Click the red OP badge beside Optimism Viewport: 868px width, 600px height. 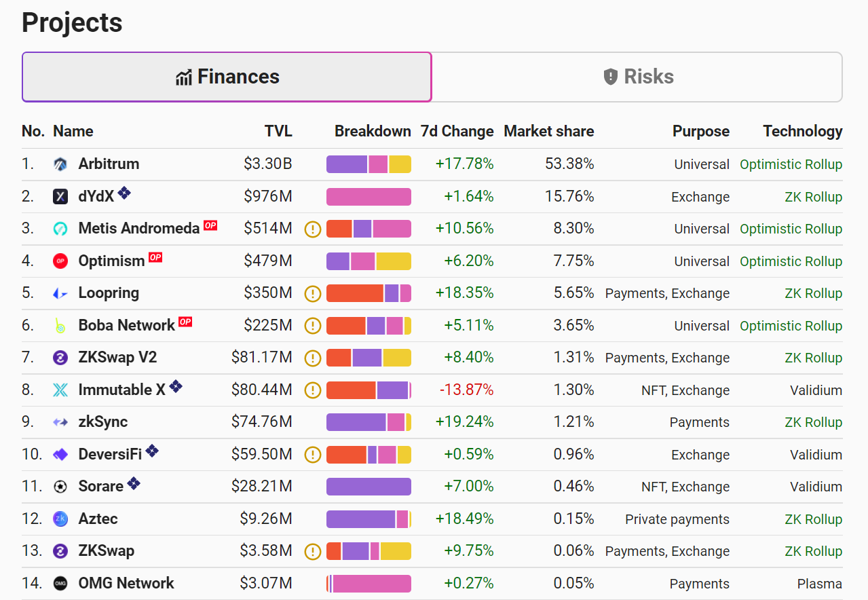(155, 257)
